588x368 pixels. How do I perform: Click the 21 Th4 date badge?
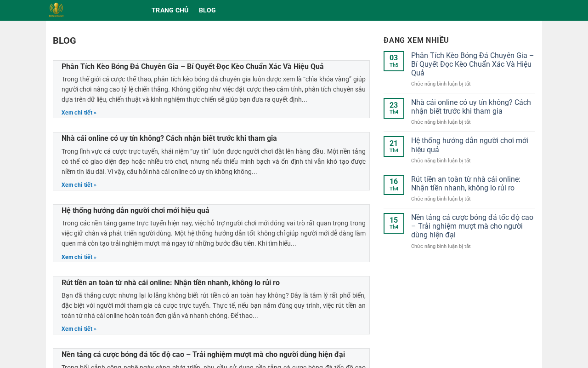point(394,146)
